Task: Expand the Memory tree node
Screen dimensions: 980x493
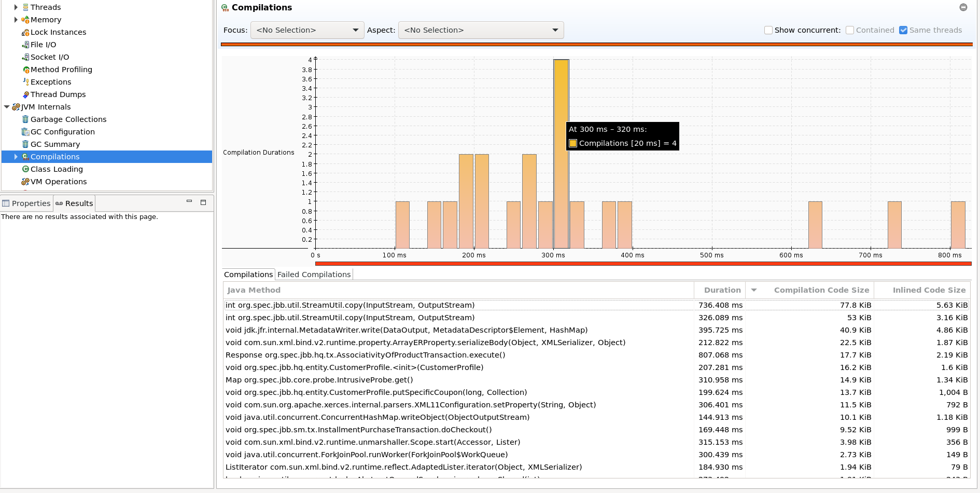Action: 16,20
